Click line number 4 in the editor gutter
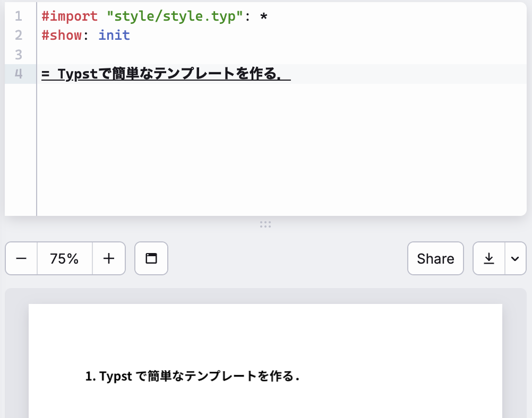The image size is (532, 418). point(19,74)
